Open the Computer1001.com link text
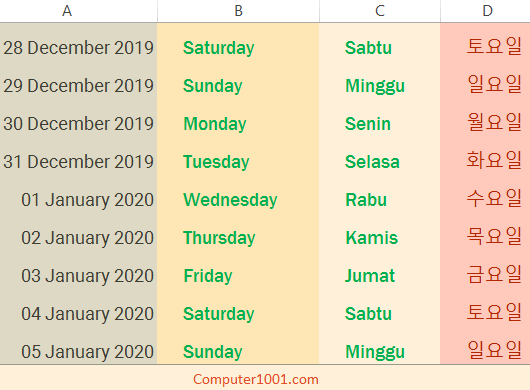The image size is (530, 390). point(256,380)
